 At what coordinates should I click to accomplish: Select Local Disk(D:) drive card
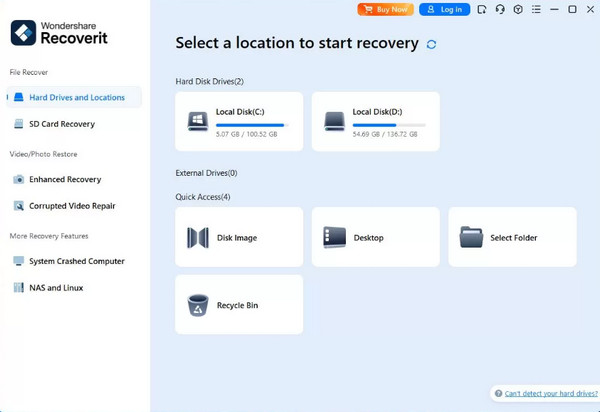(x=376, y=121)
